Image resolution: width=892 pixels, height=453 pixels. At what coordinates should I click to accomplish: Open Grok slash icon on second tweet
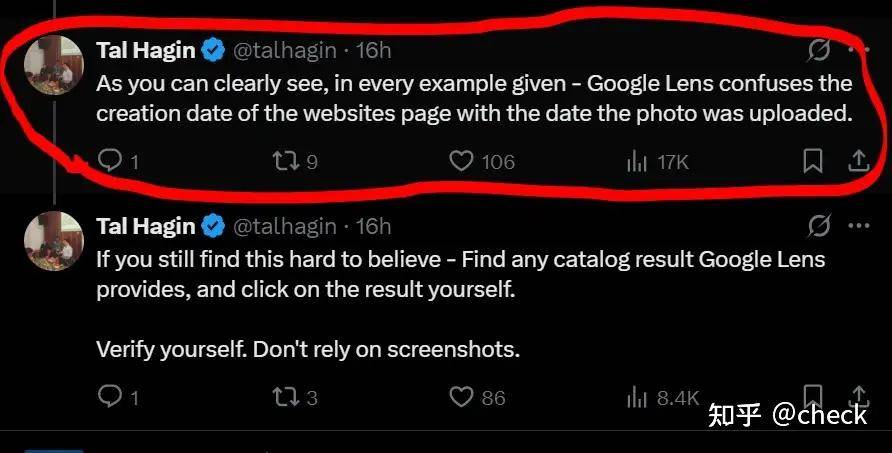pyautogui.click(x=819, y=226)
